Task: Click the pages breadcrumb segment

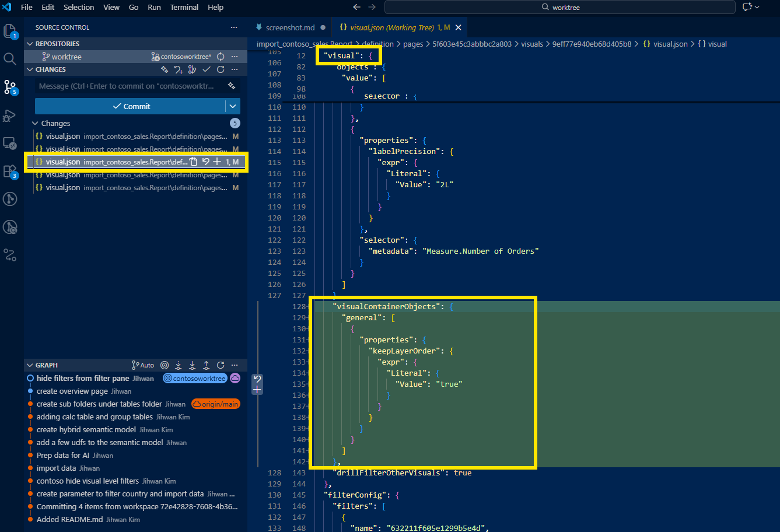Action: 413,44
